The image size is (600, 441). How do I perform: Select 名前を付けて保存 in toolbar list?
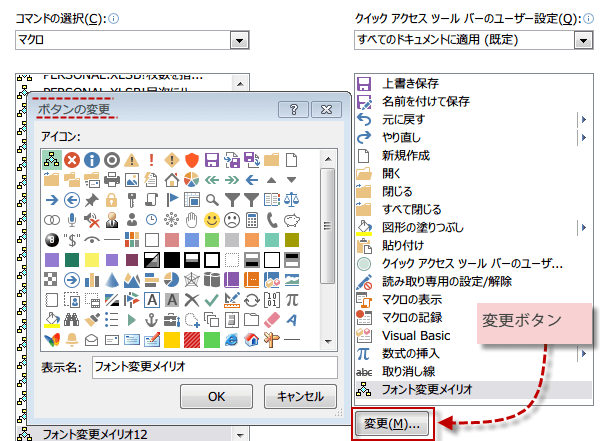[474, 101]
